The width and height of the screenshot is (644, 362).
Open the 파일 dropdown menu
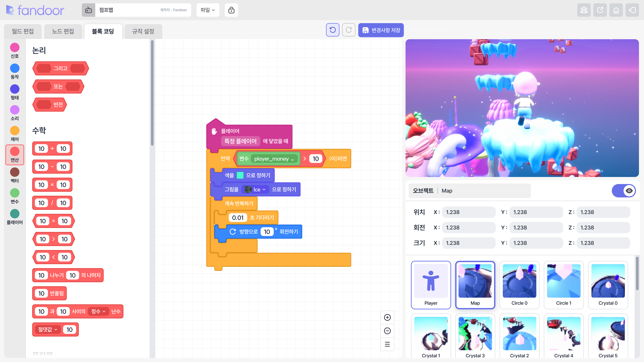pos(208,10)
